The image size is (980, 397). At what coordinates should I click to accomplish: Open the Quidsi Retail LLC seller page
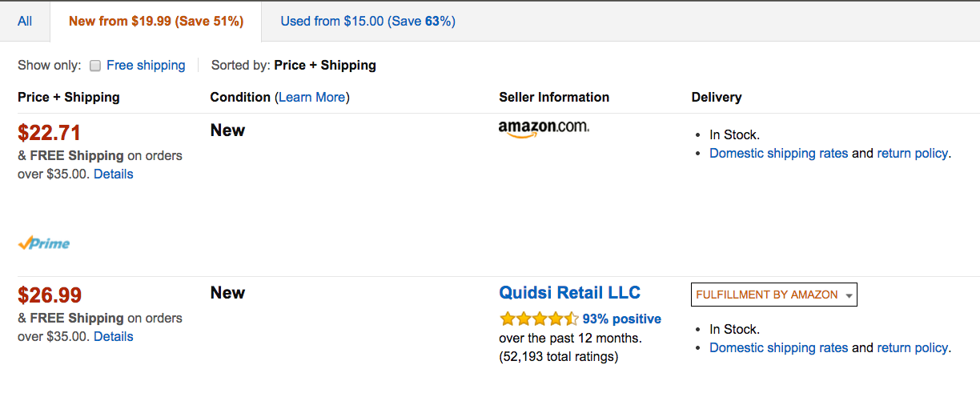point(569,292)
